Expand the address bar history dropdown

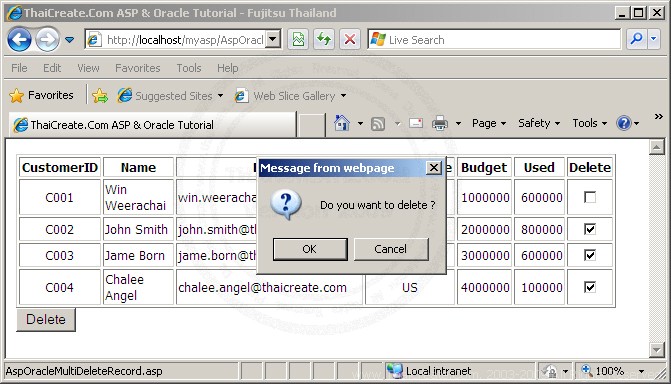(273, 40)
